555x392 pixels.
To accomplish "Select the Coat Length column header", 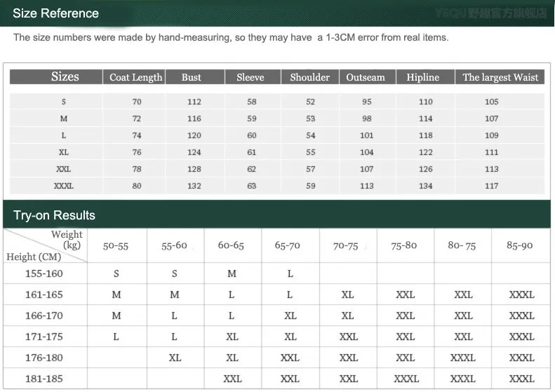I will (135, 77).
